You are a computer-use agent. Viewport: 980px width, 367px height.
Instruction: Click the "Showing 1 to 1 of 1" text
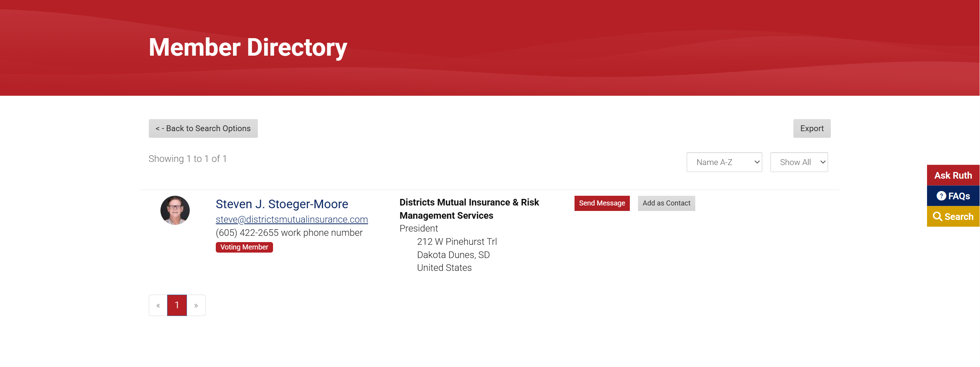tap(187, 159)
